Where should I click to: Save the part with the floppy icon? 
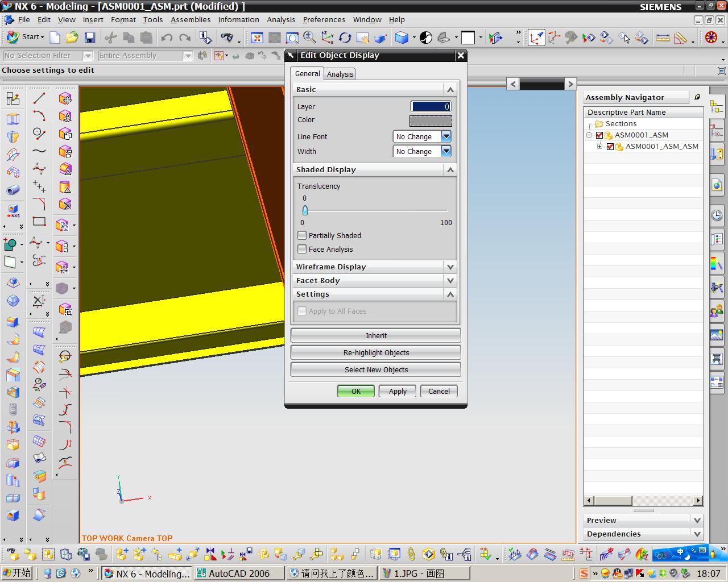[90, 38]
